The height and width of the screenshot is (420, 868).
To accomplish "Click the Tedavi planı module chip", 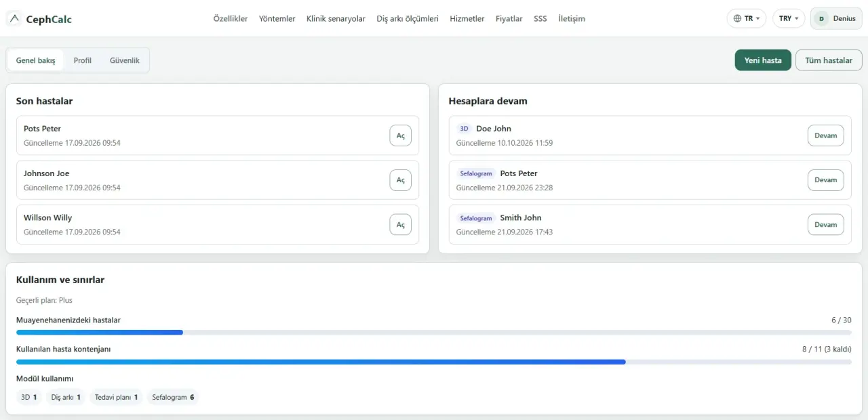I will (117, 398).
